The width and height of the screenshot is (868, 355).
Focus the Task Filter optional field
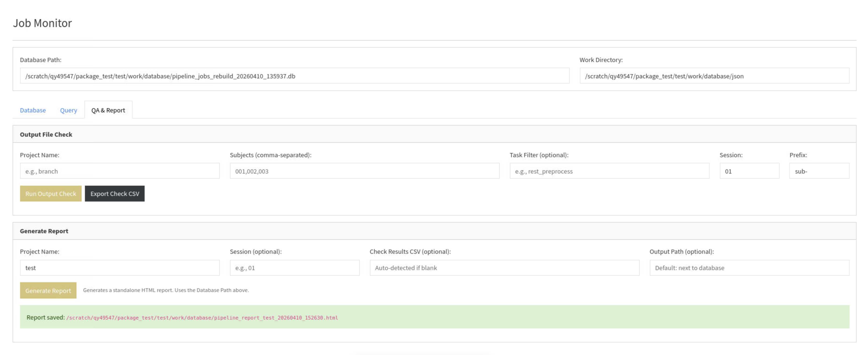(609, 171)
